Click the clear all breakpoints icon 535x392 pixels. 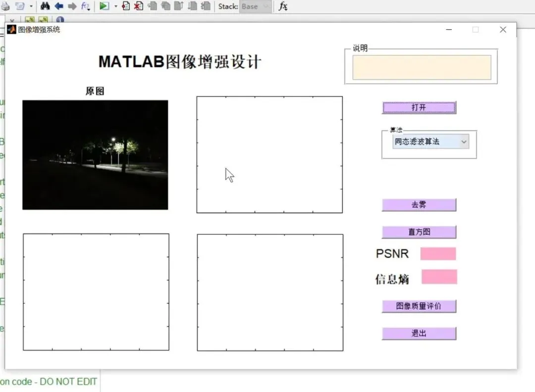139,6
